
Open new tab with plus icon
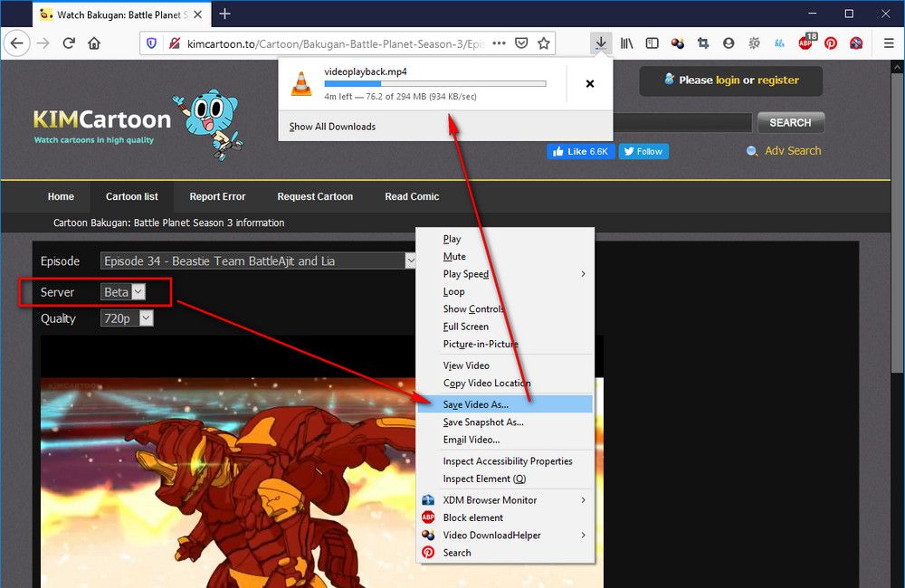225,14
